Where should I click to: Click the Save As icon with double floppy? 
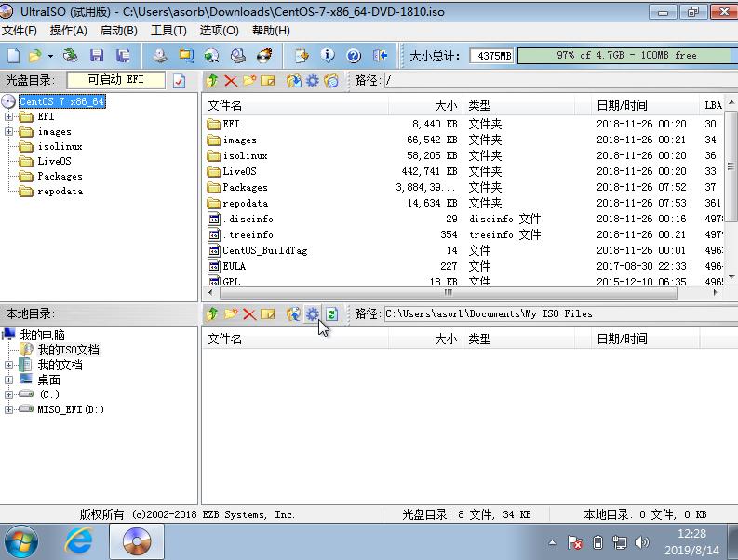[124, 56]
